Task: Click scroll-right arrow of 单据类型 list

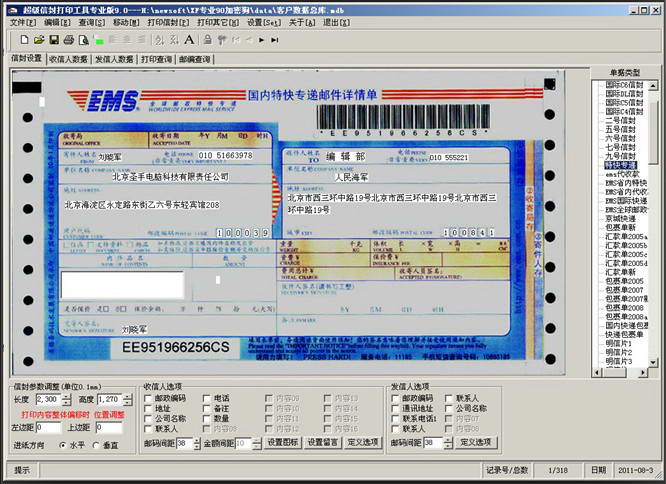Action: [x=643, y=372]
